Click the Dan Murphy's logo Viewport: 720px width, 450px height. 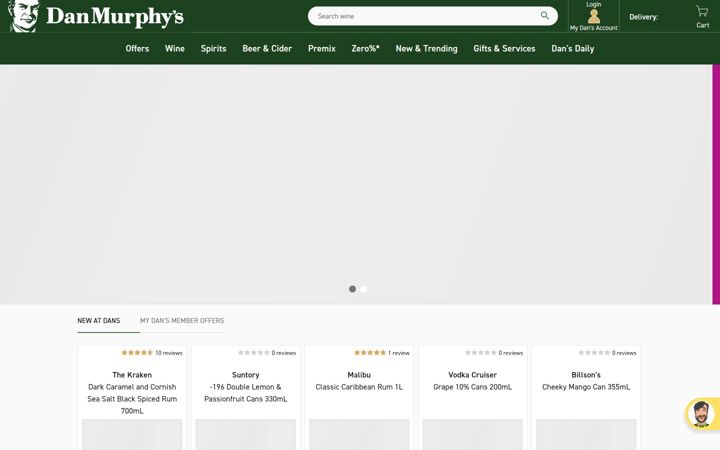coord(96,16)
